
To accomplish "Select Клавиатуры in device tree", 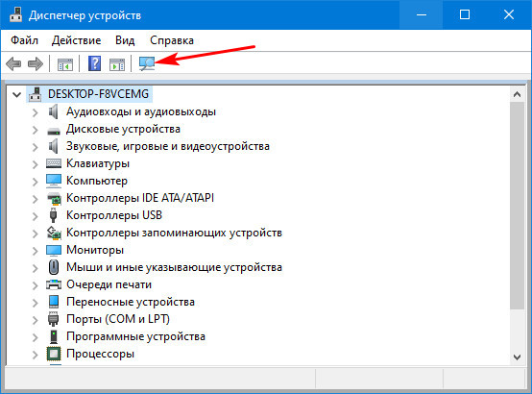I will 98,163.
